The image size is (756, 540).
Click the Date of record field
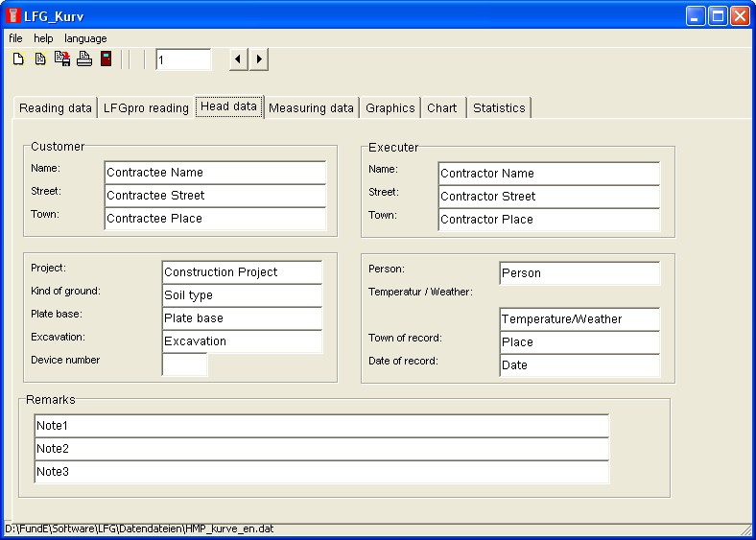[x=579, y=365]
